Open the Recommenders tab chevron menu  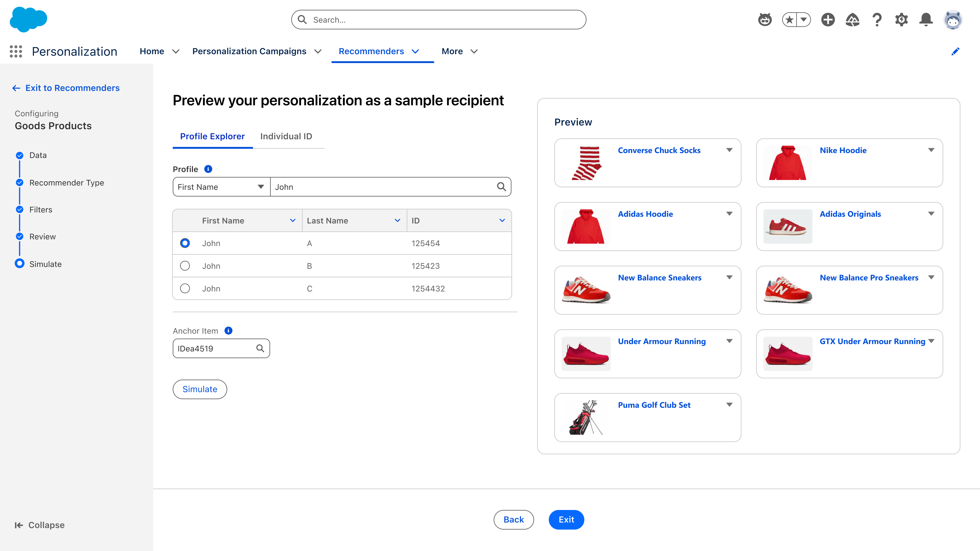[x=416, y=51]
